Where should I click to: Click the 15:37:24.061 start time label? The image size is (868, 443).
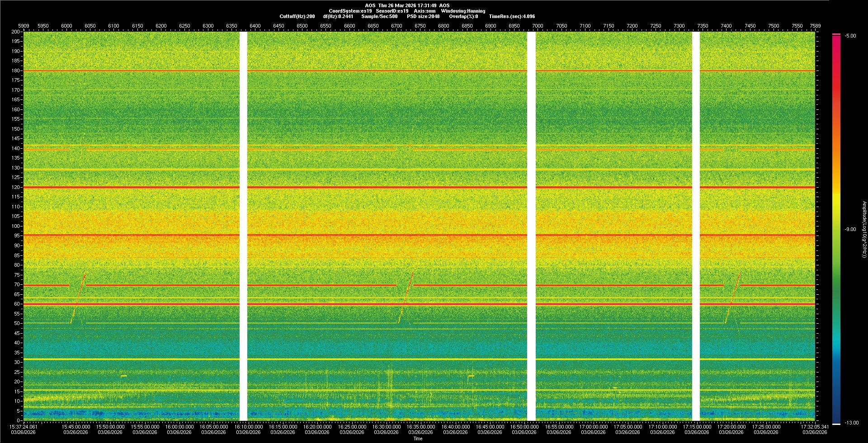[24, 426]
